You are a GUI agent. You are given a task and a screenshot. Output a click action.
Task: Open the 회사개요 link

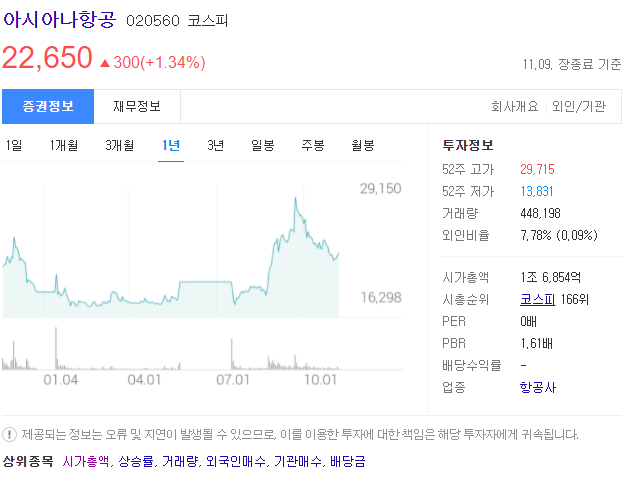click(x=515, y=106)
